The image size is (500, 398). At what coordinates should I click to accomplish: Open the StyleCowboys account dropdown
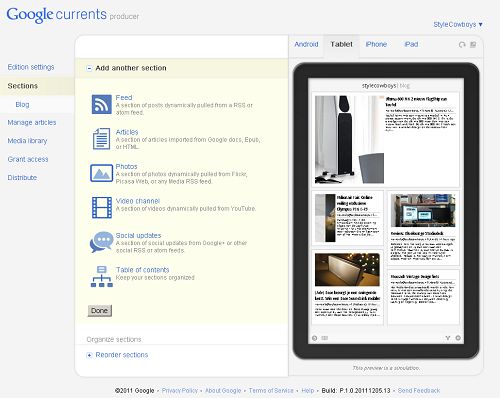click(458, 24)
